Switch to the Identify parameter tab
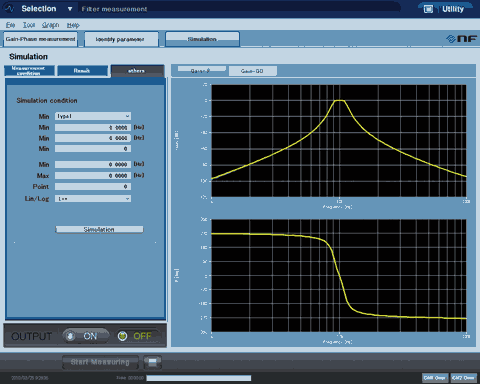Screen dimensions: 480x384 (x=121, y=39)
